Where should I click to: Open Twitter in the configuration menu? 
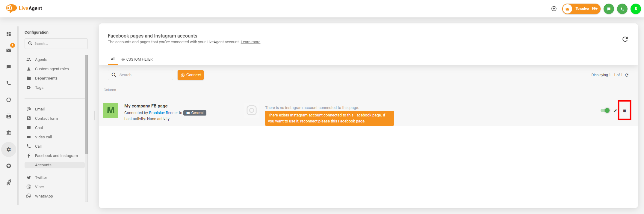pos(41,178)
